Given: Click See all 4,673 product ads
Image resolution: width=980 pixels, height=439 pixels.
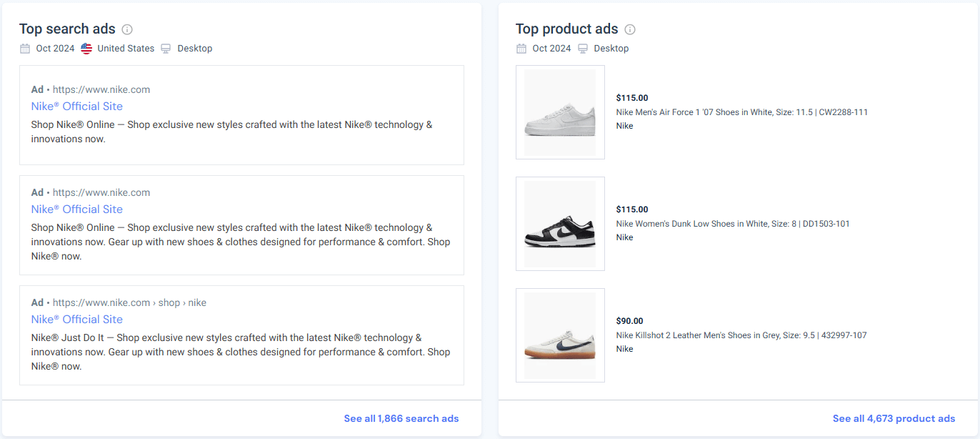Looking at the screenshot, I should (x=894, y=418).
